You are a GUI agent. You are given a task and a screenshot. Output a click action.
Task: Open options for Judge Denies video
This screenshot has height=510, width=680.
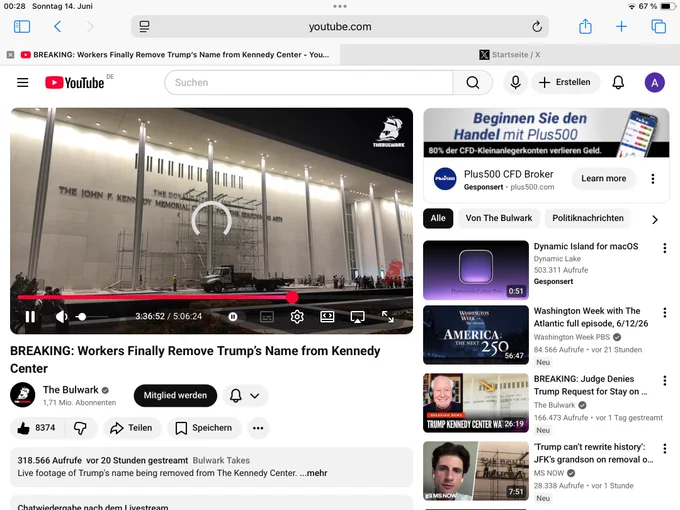664,381
